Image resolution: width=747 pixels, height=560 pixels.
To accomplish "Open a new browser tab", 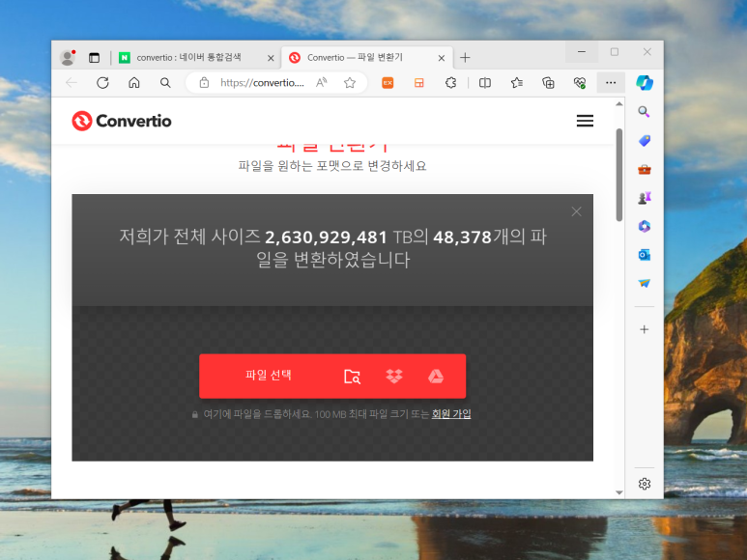I will [465, 58].
